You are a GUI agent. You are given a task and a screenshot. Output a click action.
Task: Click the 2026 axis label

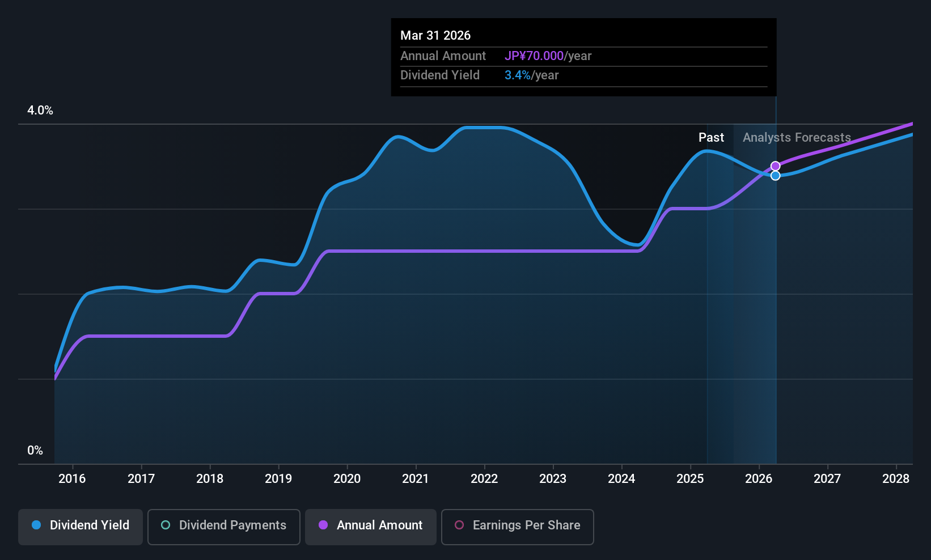758,479
